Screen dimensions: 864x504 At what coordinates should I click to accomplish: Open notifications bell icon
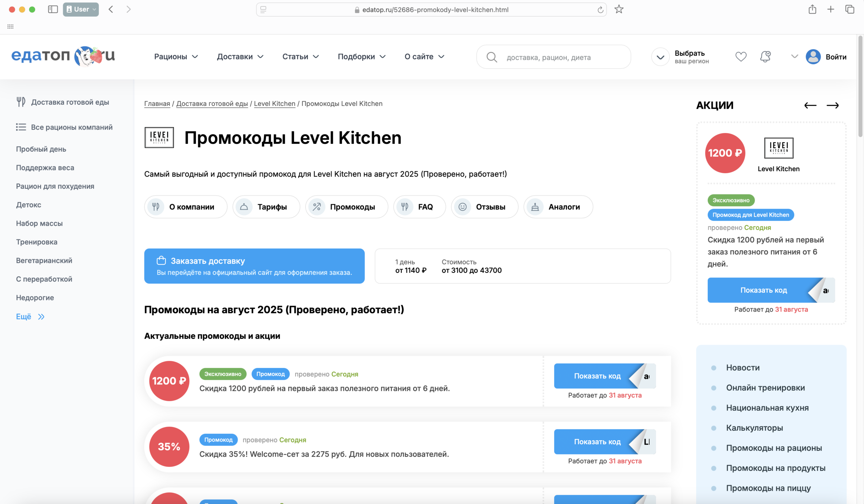[765, 57]
